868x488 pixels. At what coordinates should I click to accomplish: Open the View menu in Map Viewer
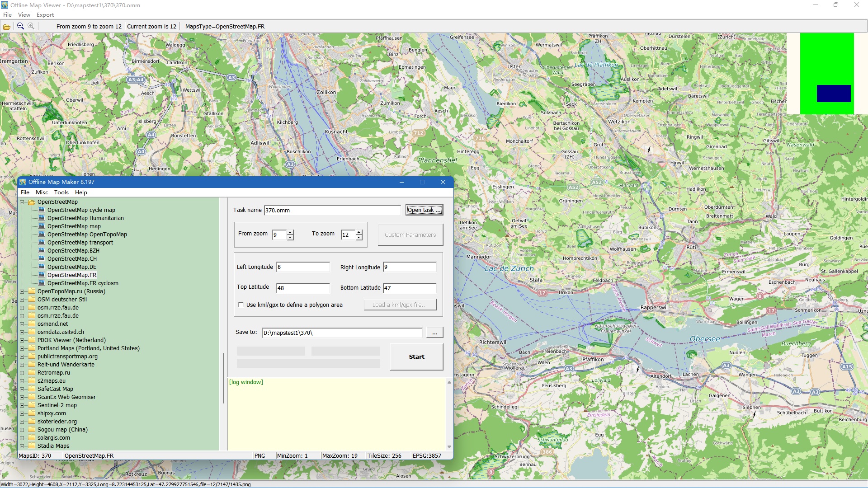pyautogui.click(x=24, y=15)
